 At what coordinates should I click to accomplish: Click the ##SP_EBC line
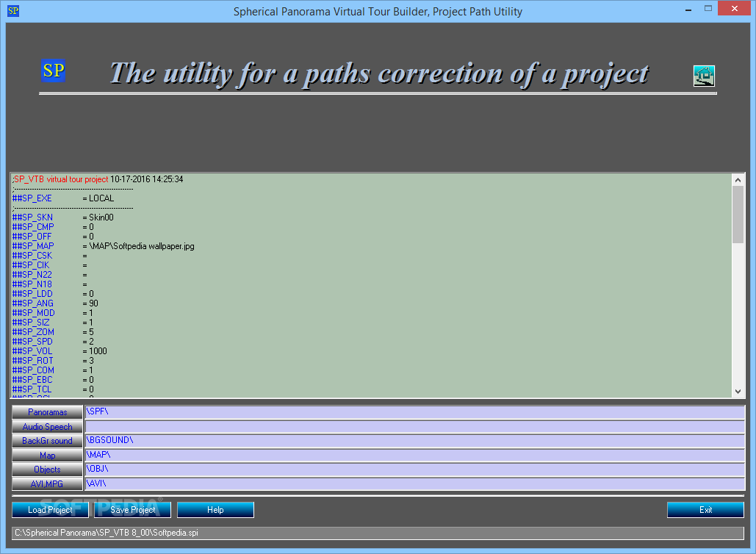pyautogui.click(x=53, y=380)
